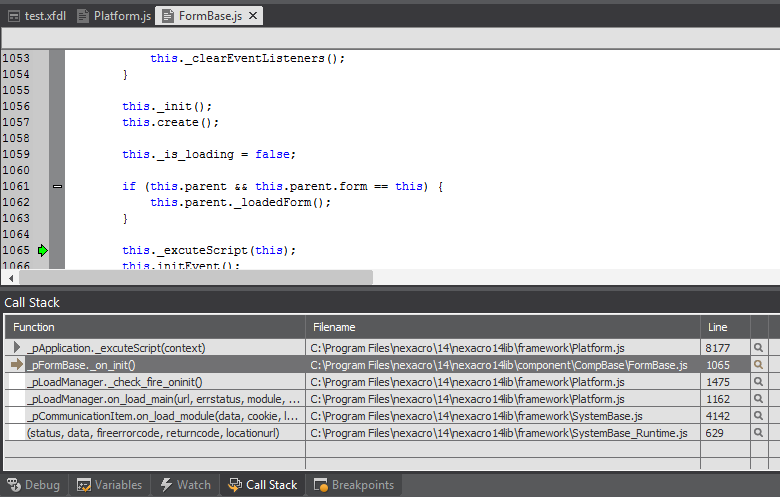Screen dimensions: 780x497
Task: Click the horizontal scrollbar left arrow
Action: (x=11, y=279)
